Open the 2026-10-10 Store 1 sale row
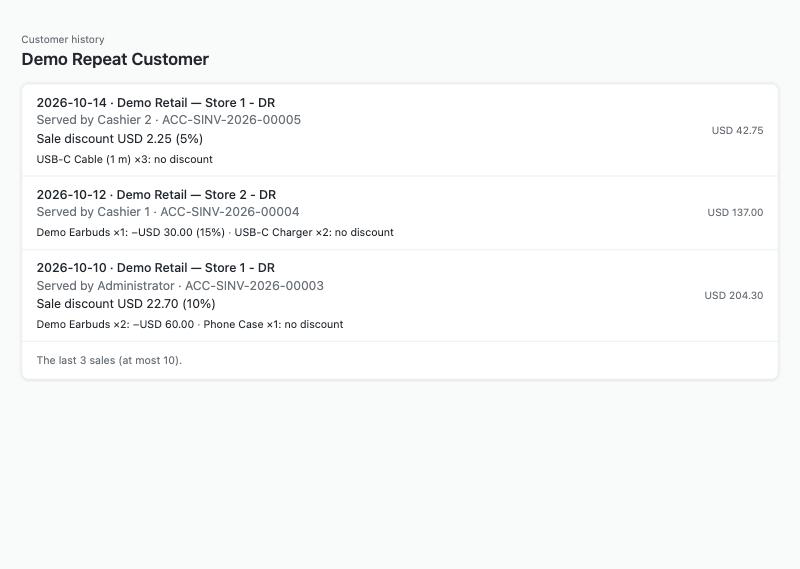This screenshot has width=800, height=569. click(x=400, y=295)
